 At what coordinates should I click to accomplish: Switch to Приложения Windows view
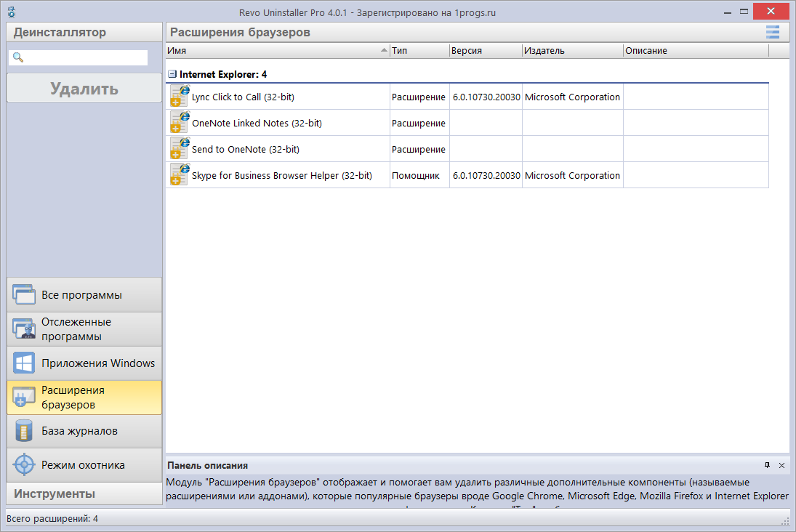pyautogui.click(x=23, y=363)
